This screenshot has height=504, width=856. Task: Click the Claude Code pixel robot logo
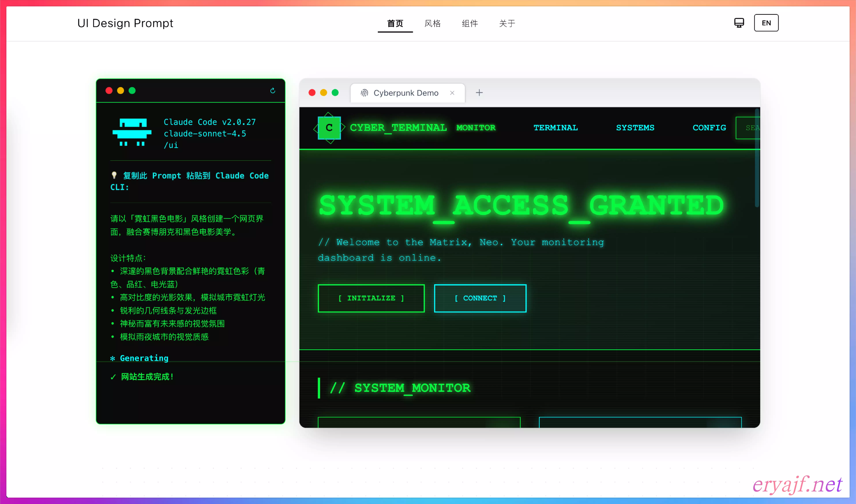tap(132, 132)
